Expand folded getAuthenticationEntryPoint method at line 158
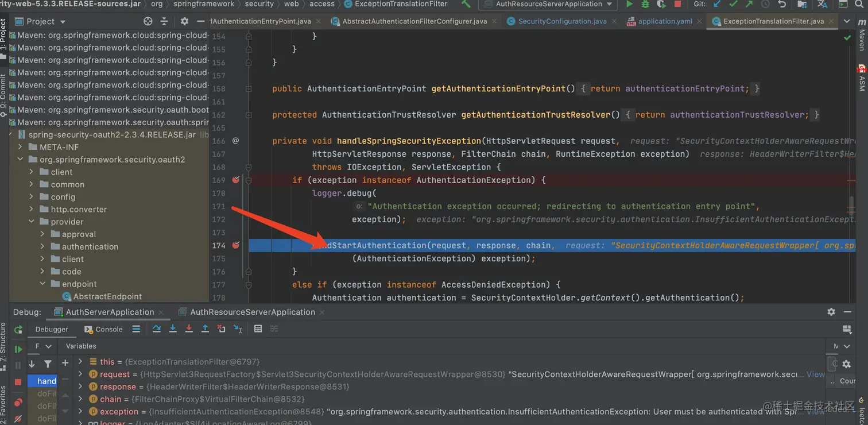This screenshot has width=868, height=425. (249, 89)
